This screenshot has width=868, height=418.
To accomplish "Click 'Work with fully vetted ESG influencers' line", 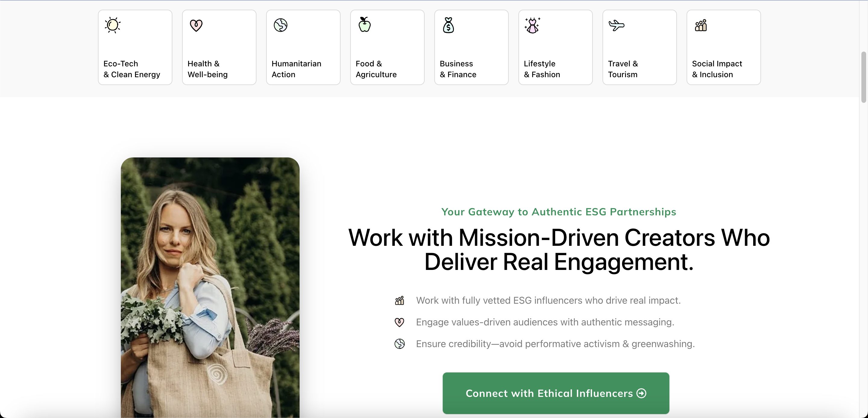I will pos(548,300).
